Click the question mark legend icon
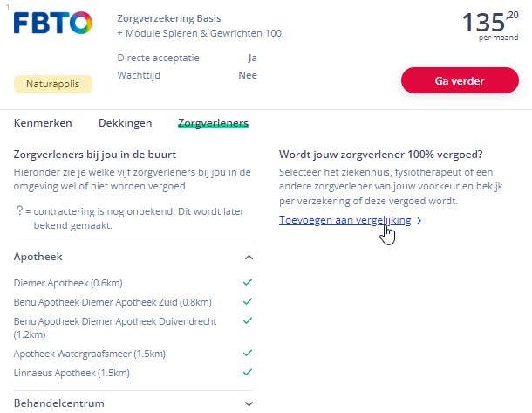Viewport: 532px width, 413px height. coord(19,210)
